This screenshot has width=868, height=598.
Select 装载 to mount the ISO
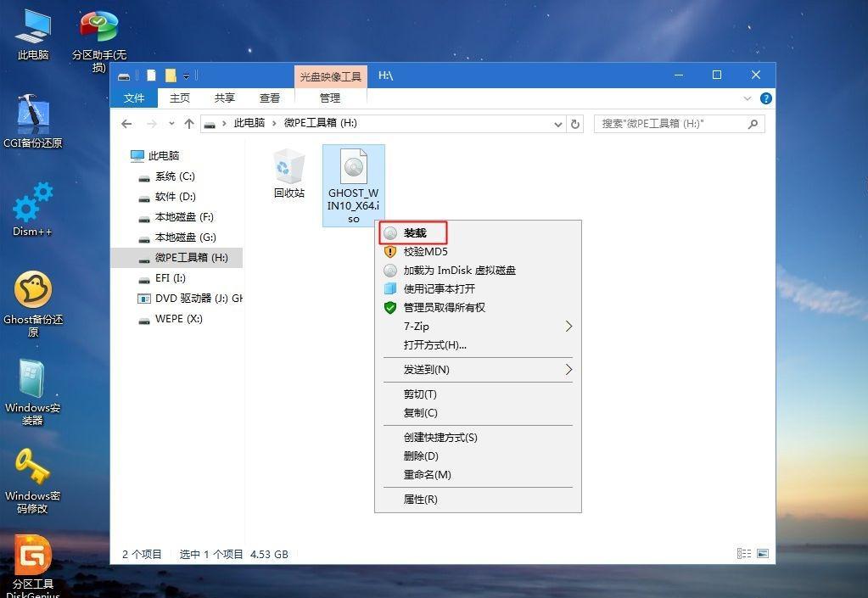tap(416, 232)
